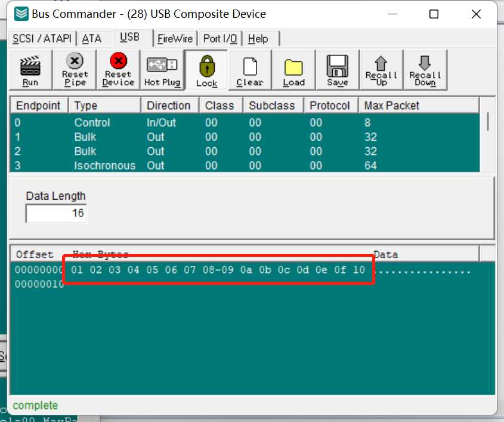Click the Max Packet value 8
Image resolution: width=504 pixels, height=422 pixels.
point(367,122)
